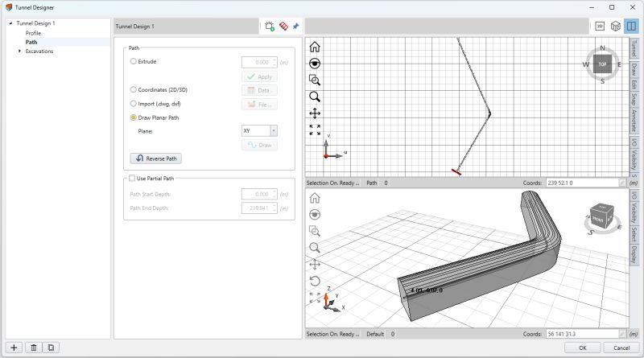Image resolution: width=644 pixels, height=358 pixels.
Task: Select Profile in the design tree
Action: 33,33
